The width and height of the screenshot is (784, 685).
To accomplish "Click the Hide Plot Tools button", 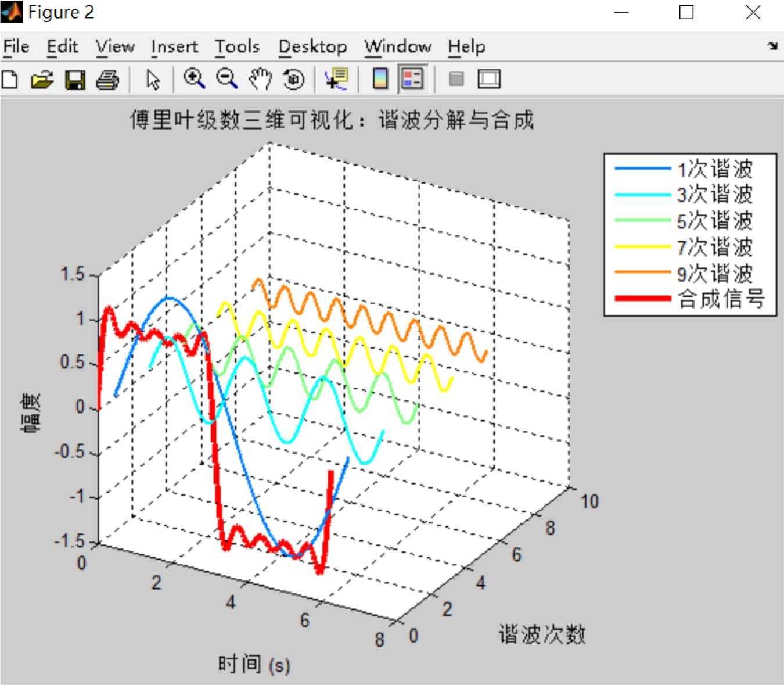I will 456,78.
